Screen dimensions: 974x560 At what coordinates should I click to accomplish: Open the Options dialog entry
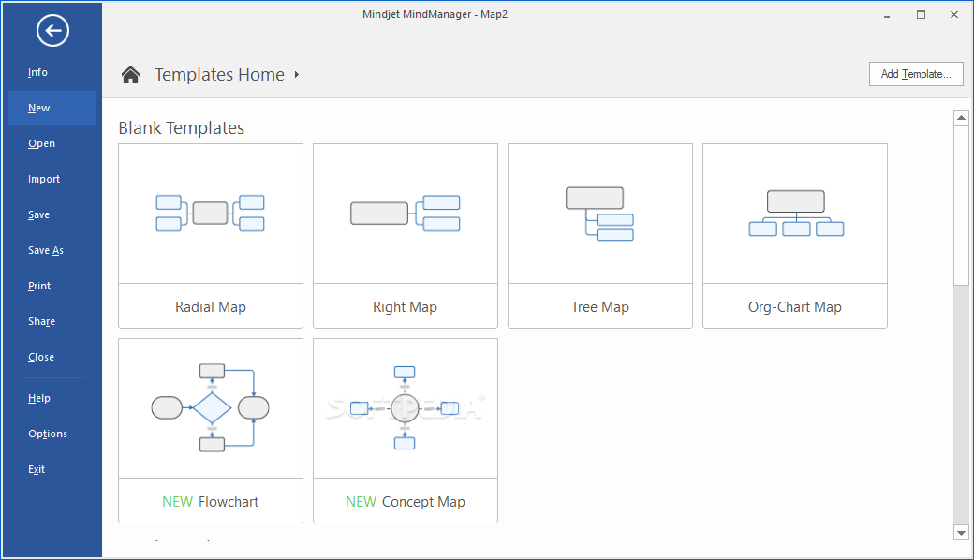(x=47, y=434)
